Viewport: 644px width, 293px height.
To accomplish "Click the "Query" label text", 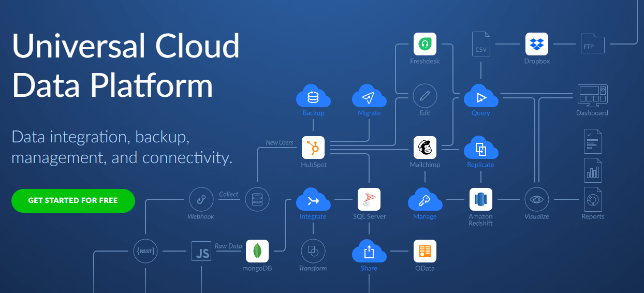I will click(481, 113).
